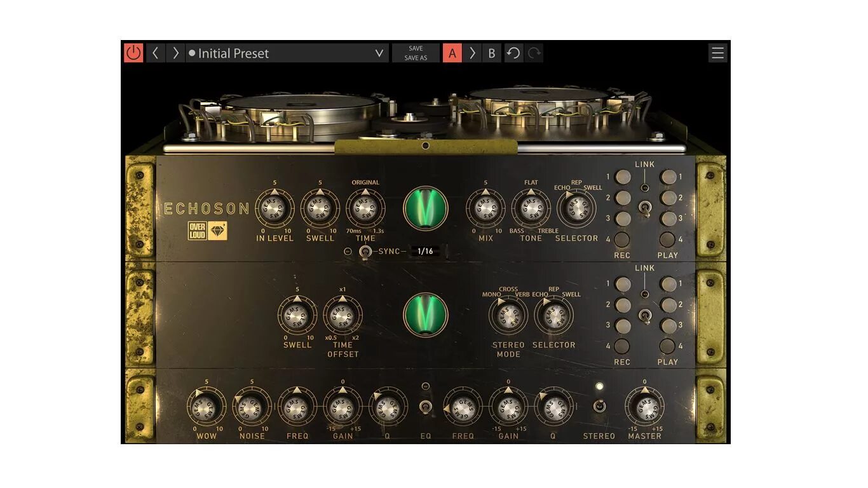Image resolution: width=868 pixels, height=488 pixels.
Task: Click the IN LEVEL knob
Action: pos(275,208)
